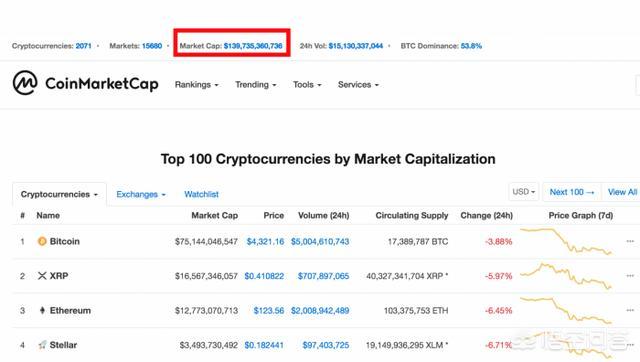
Task: Click the Ethereum diamond icon
Action: 42,311
